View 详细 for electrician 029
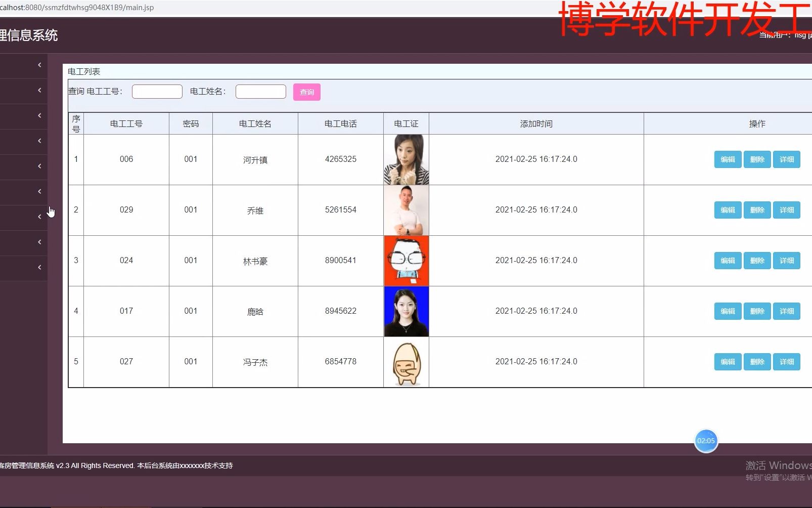Image resolution: width=812 pixels, height=508 pixels. coord(786,210)
